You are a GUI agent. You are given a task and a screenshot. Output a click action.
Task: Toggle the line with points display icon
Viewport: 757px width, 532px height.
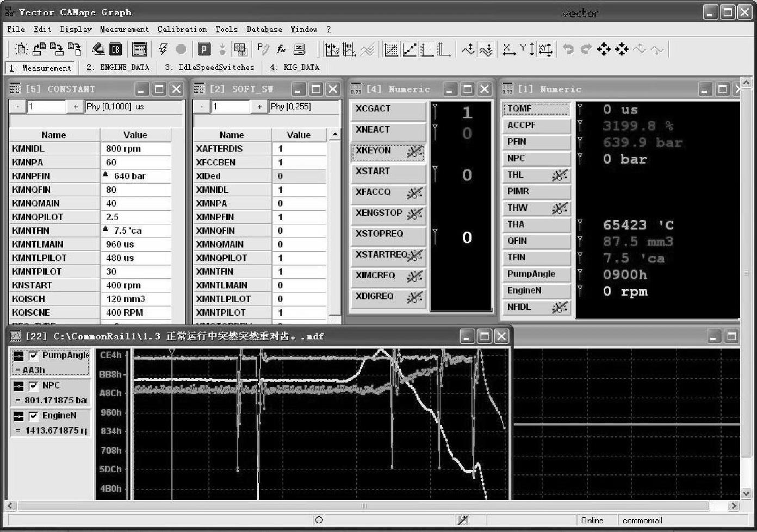[x=409, y=49]
